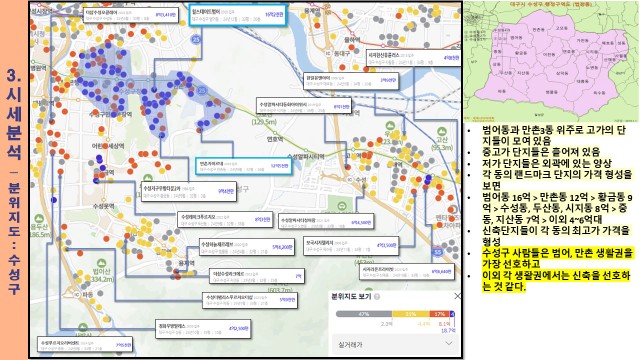This screenshot has height=360, width=640.
Task: Select the apartment card priced 9억4천만
Action: click(189, 191)
